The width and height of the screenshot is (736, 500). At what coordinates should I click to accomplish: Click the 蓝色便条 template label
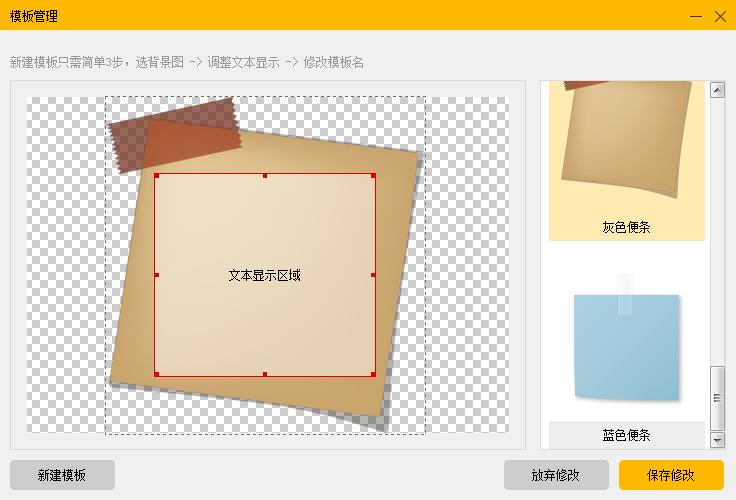[x=627, y=435]
